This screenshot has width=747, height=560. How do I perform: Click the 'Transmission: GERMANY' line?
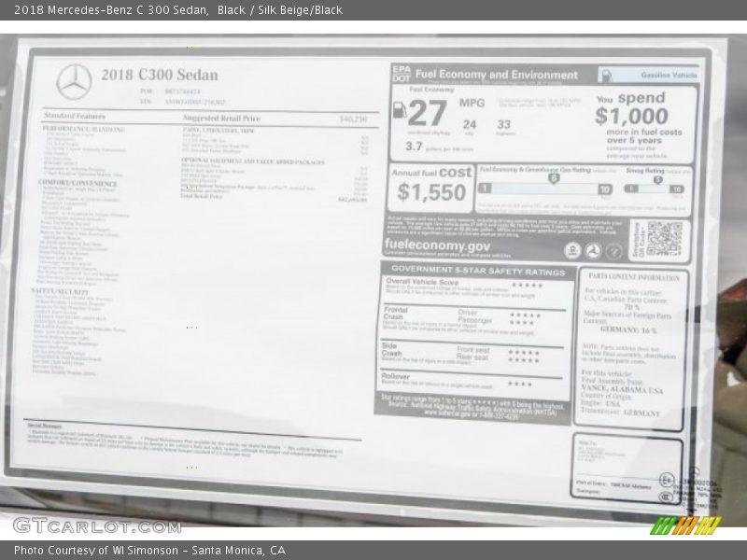click(620, 412)
